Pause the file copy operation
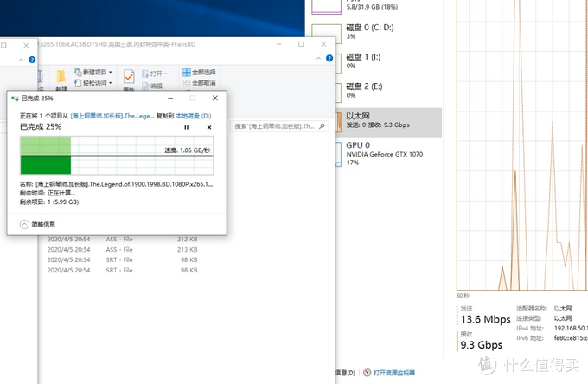 point(187,127)
